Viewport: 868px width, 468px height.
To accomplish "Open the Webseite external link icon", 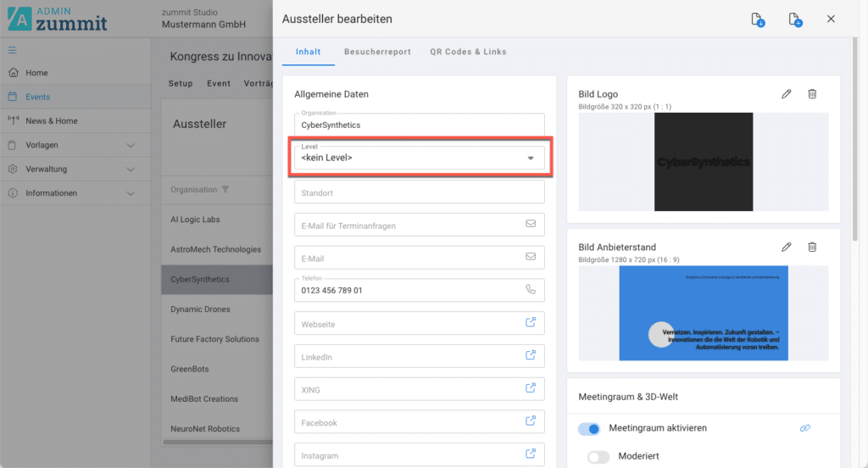I will [x=531, y=323].
